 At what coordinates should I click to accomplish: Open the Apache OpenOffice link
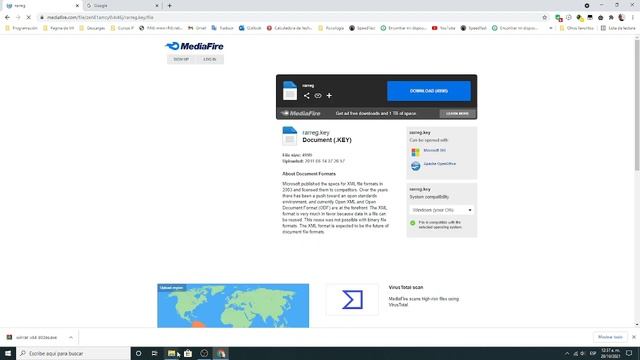pyautogui.click(x=440, y=164)
